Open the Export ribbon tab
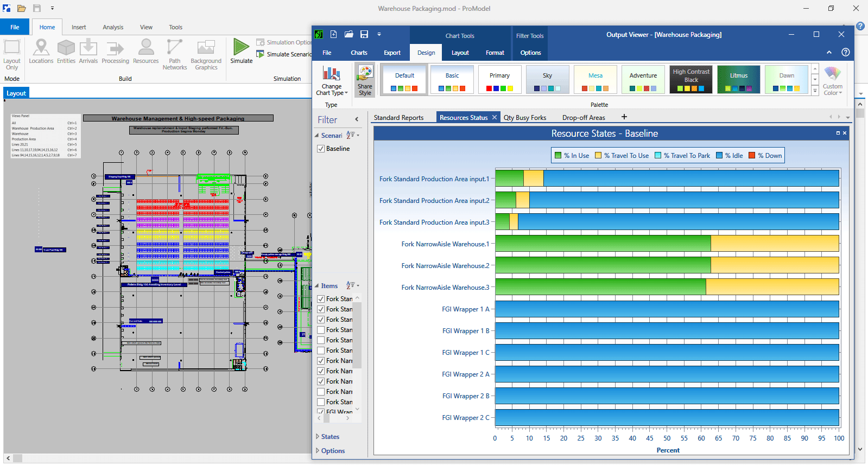This screenshot has width=868, height=465. [x=392, y=53]
